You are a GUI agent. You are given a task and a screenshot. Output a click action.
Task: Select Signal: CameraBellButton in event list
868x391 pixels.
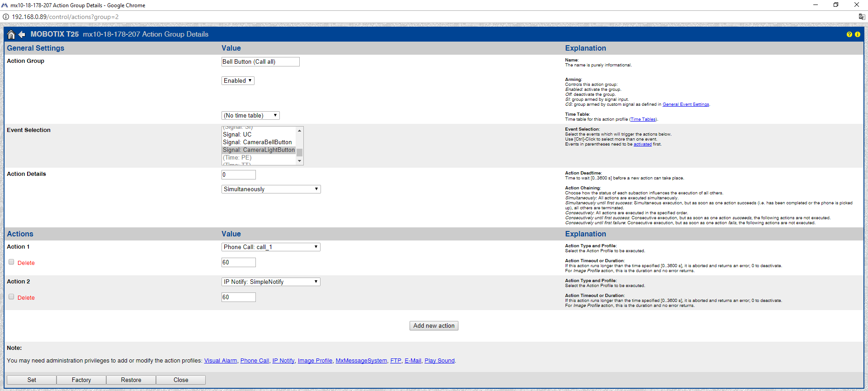(x=257, y=142)
